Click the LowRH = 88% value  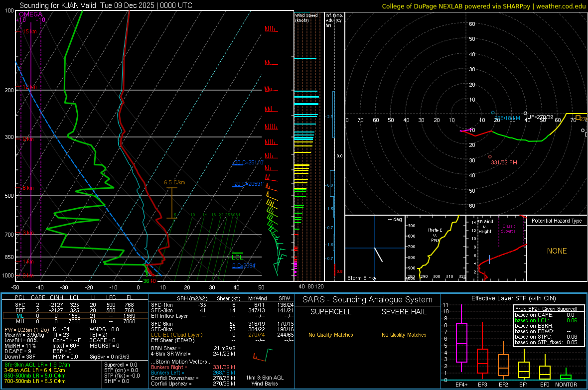pos(20,340)
